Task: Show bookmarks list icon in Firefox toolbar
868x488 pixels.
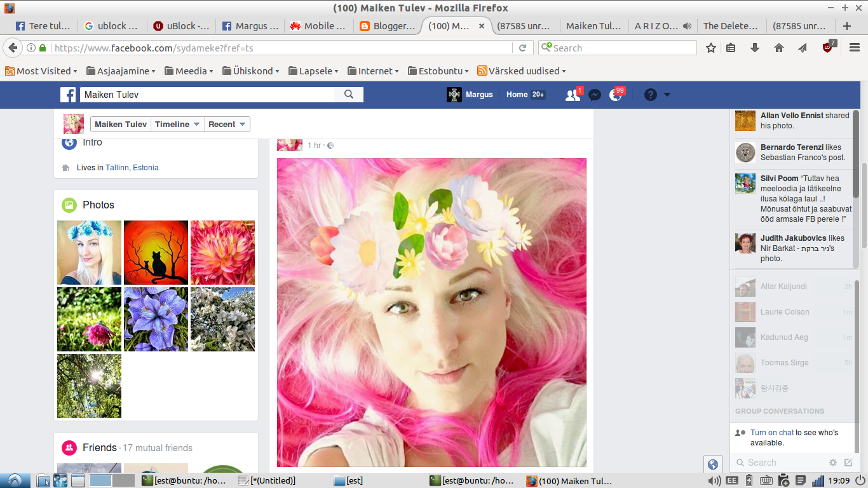Action: 731,48
